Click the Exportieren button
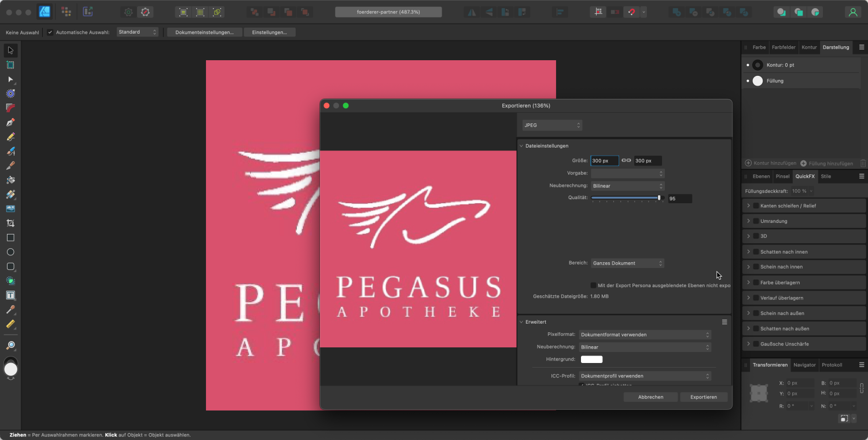 click(704, 397)
